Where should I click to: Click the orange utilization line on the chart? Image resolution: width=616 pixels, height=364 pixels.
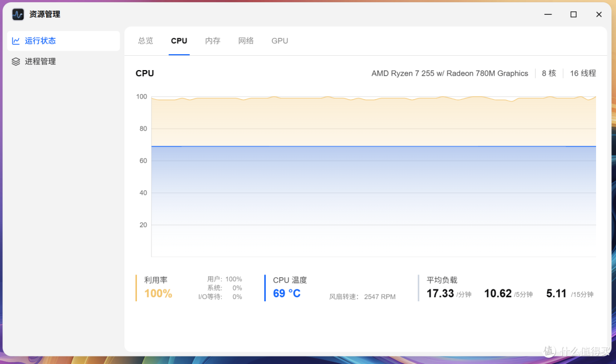point(373,98)
